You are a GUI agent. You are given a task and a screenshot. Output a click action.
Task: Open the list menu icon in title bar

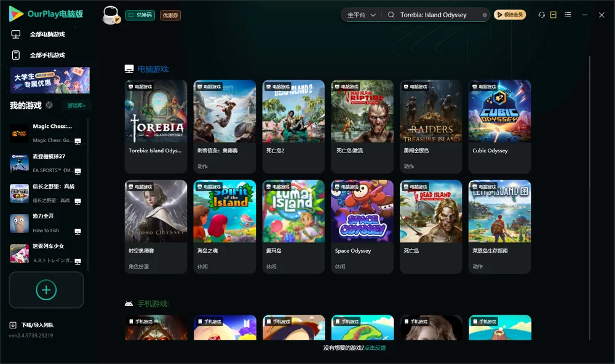click(x=568, y=15)
